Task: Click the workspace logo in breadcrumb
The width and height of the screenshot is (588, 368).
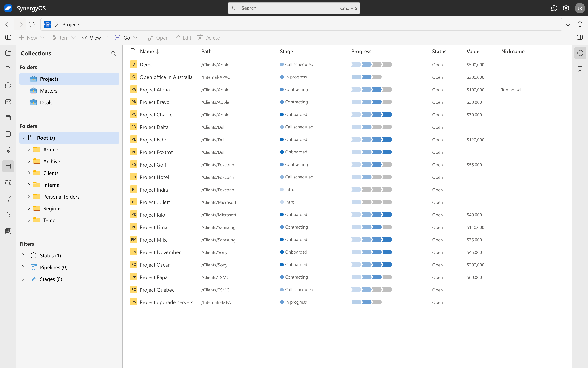Action: tap(47, 24)
